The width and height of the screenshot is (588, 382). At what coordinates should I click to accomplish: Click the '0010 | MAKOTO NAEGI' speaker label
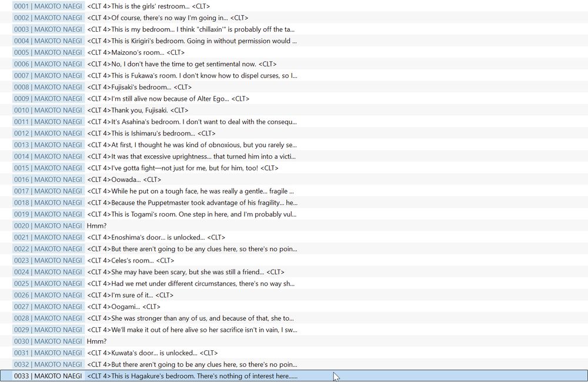(48, 110)
